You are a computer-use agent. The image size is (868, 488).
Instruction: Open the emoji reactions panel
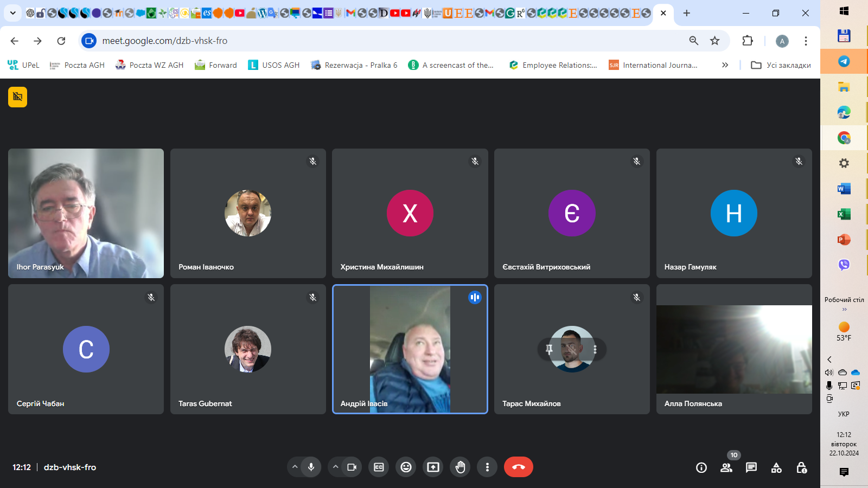(406, 467)
